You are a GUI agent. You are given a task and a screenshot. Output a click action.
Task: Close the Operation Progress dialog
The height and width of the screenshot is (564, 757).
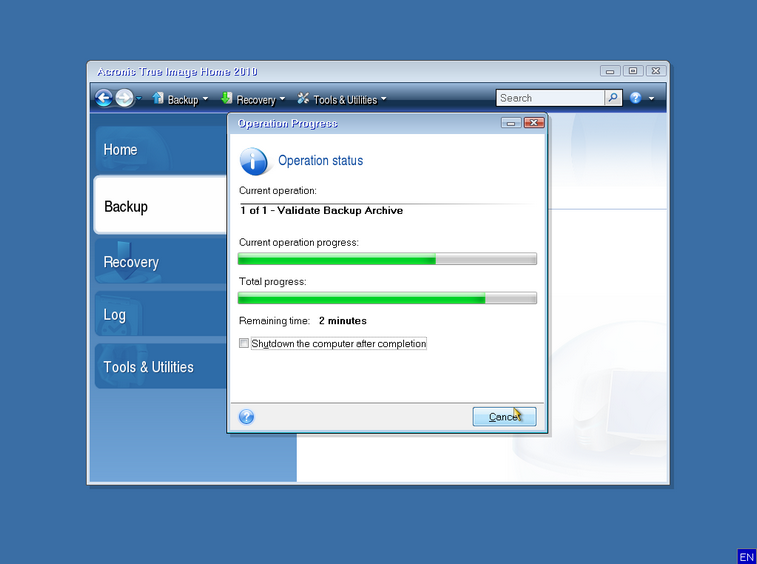coord(534,123)
